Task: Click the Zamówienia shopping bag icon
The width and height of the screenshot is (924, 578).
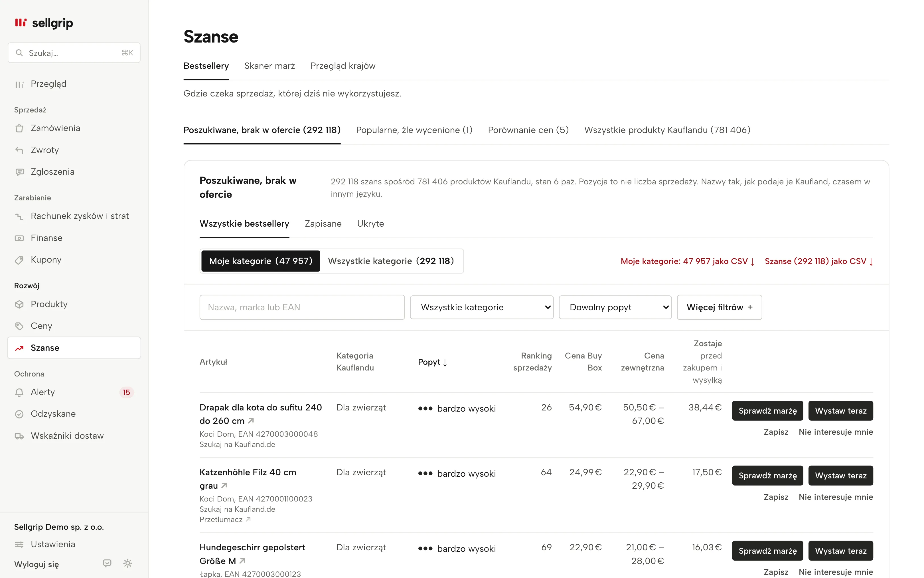Action: [19, 128]
